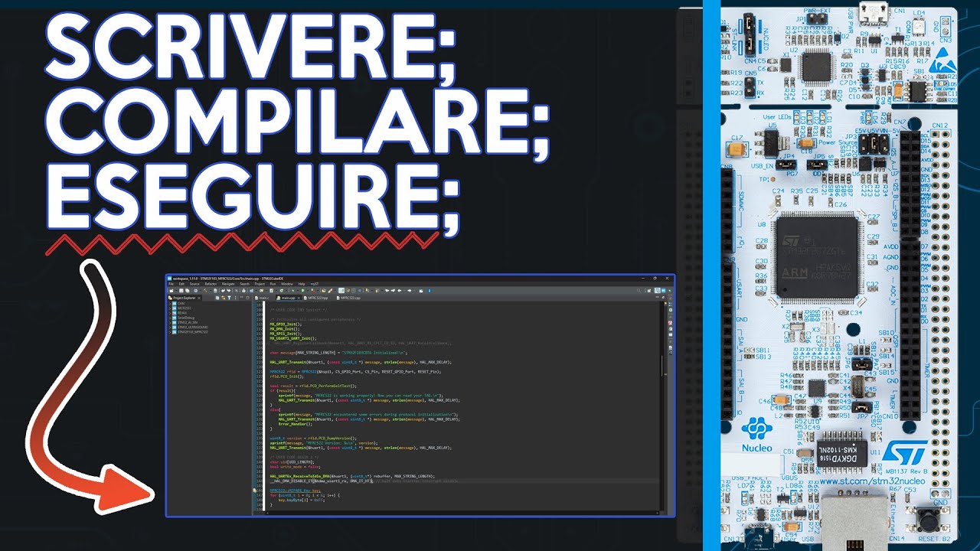Expand the STM32_AI_SIN project

(170, 322)
